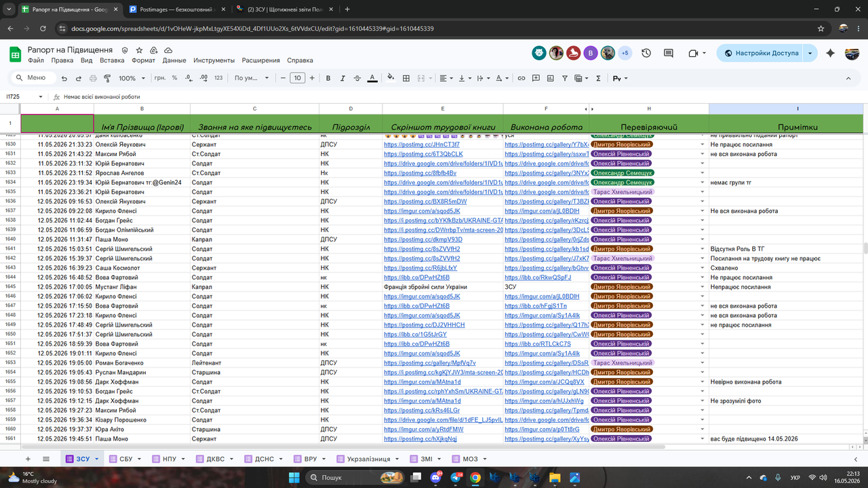Open ЗСУ sheet tab menu arrow
The width and height of the screenshot is (868, 488).
[97, 459]
